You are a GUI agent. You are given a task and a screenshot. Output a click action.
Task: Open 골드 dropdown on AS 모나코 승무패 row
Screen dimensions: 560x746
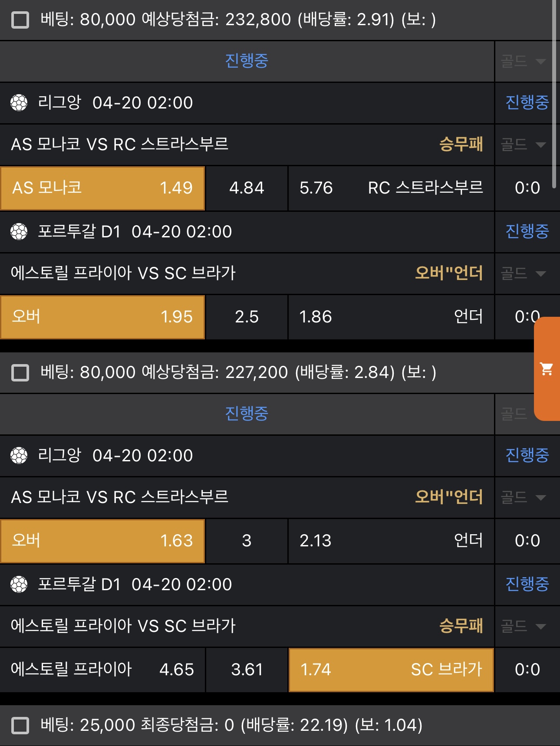(523, 145)
